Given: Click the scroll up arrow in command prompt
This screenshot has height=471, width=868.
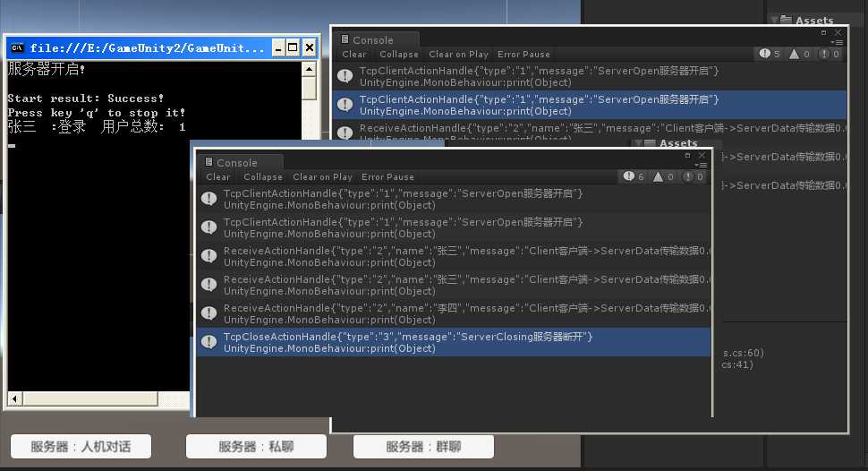Looking at the screenshot, I should (309, 69).
